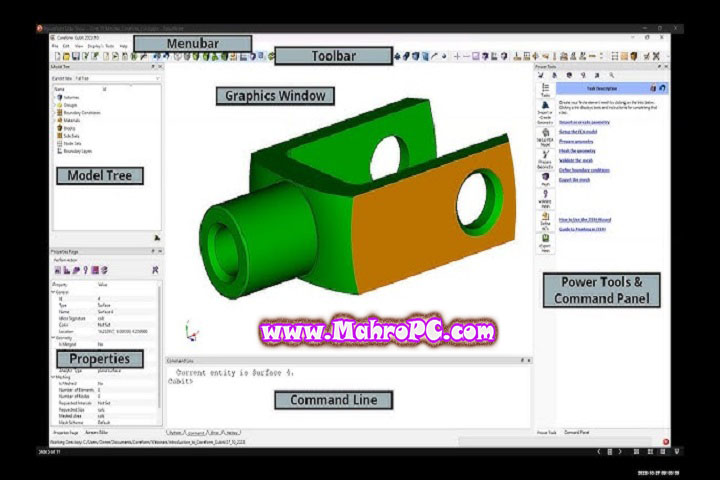Click the red status icon in the status bar

click(x=665, y=442)
